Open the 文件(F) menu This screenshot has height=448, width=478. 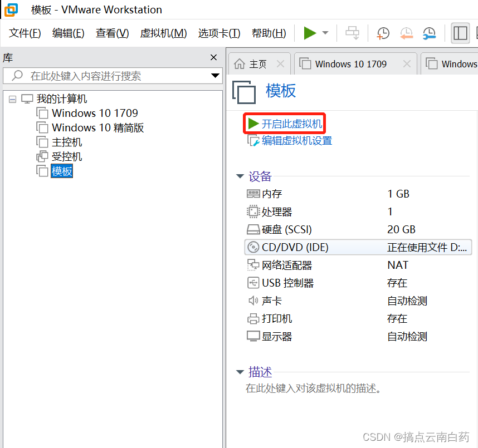pyautogui.click(x=25, y=33)
